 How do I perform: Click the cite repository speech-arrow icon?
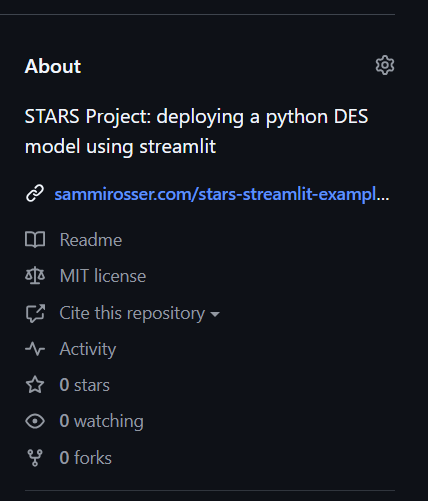pos(35,313)
